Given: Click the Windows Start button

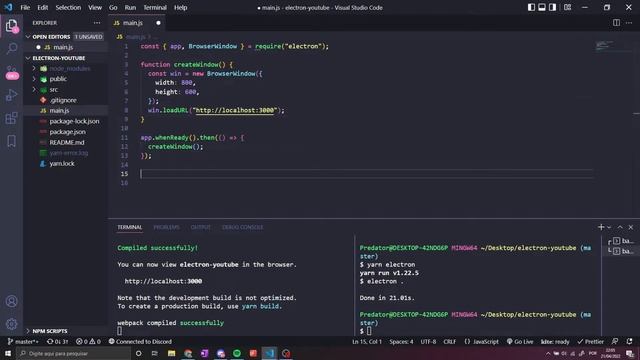Looking at the screenshot, I should [x=8, y=353].
